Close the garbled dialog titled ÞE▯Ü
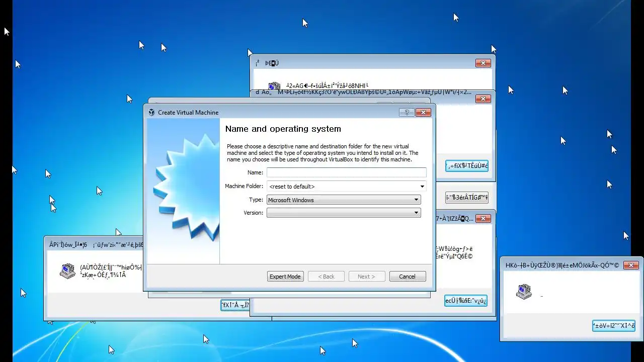This screenshot has width=644, height=362. pyautogui.click(x=483, y=63)
